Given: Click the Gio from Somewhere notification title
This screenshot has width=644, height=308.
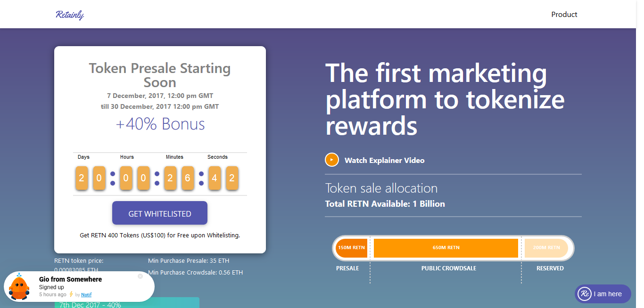Looking at the screenshot, I should (x=70, y=279).
